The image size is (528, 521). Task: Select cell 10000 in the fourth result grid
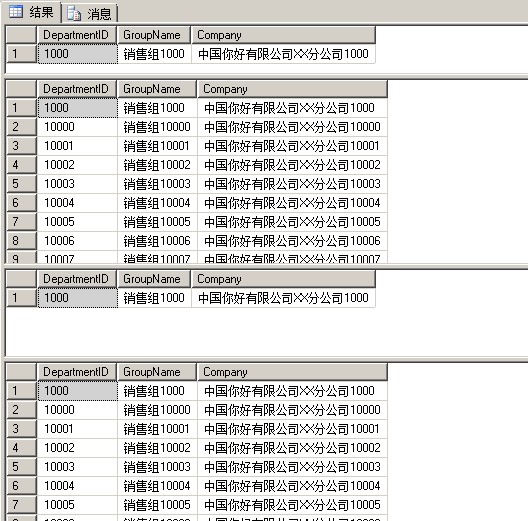pos(77,410)
